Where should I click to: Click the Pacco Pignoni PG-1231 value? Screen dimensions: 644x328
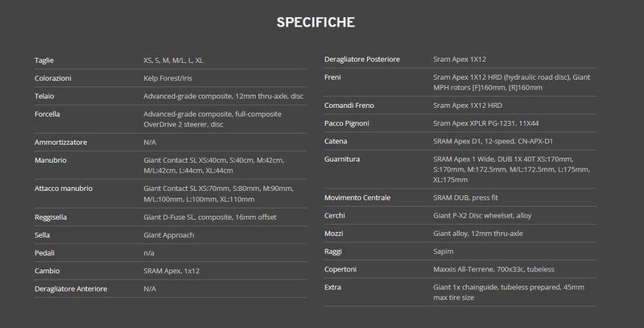pos(486,123)
